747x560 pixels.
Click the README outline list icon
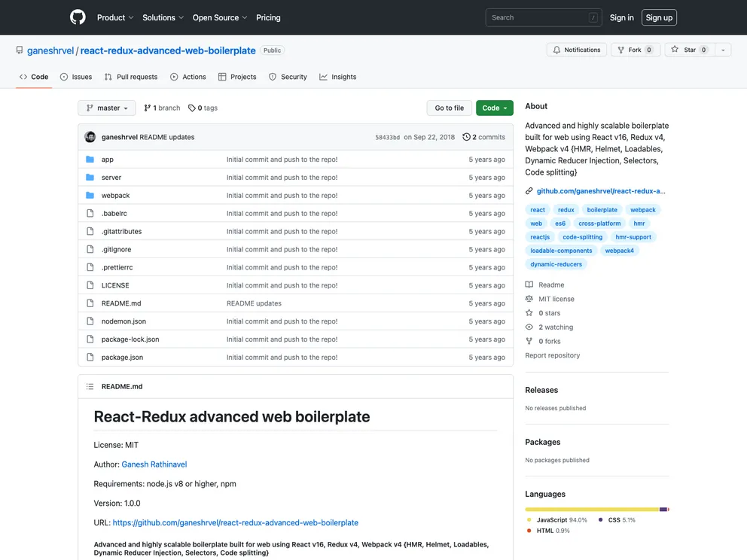90,387
